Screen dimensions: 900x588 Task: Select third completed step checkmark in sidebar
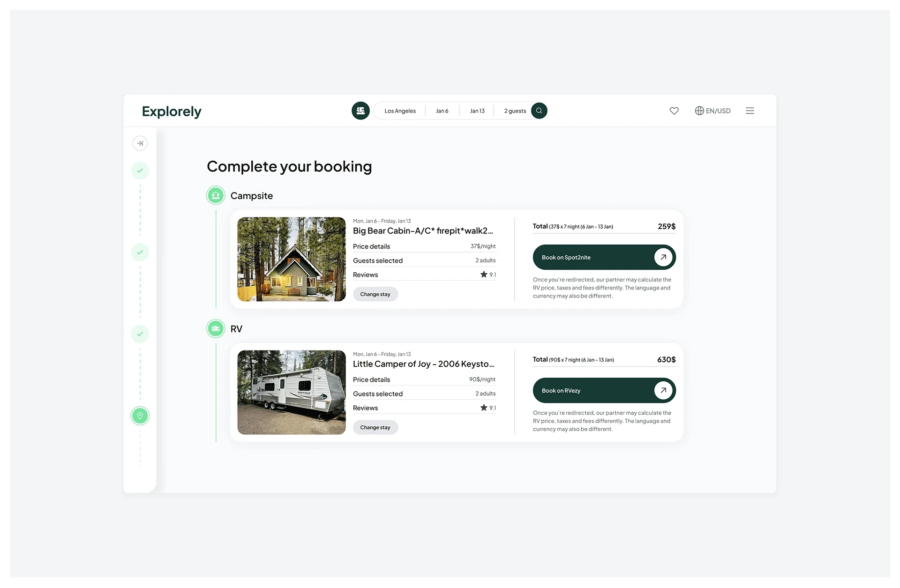(140, 334)
